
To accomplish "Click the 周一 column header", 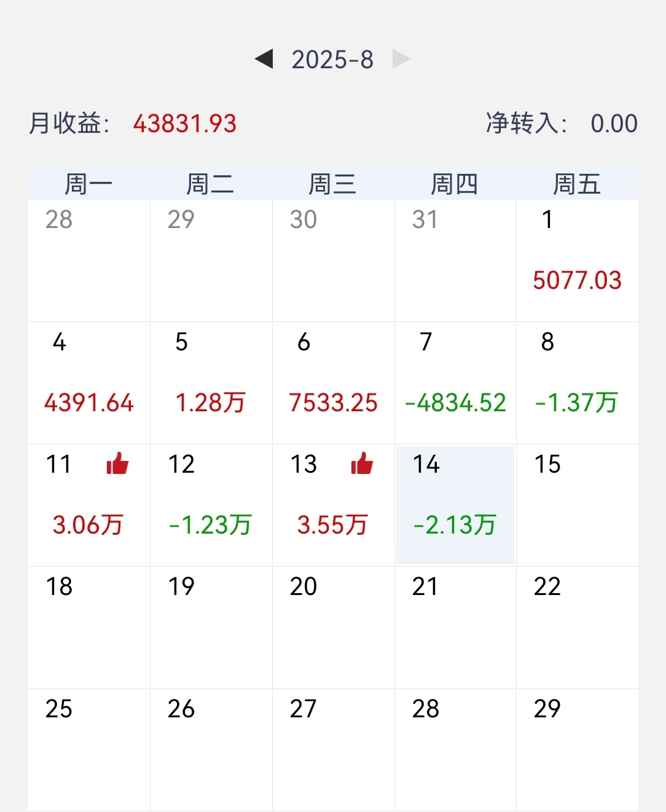I will point(88,184).
